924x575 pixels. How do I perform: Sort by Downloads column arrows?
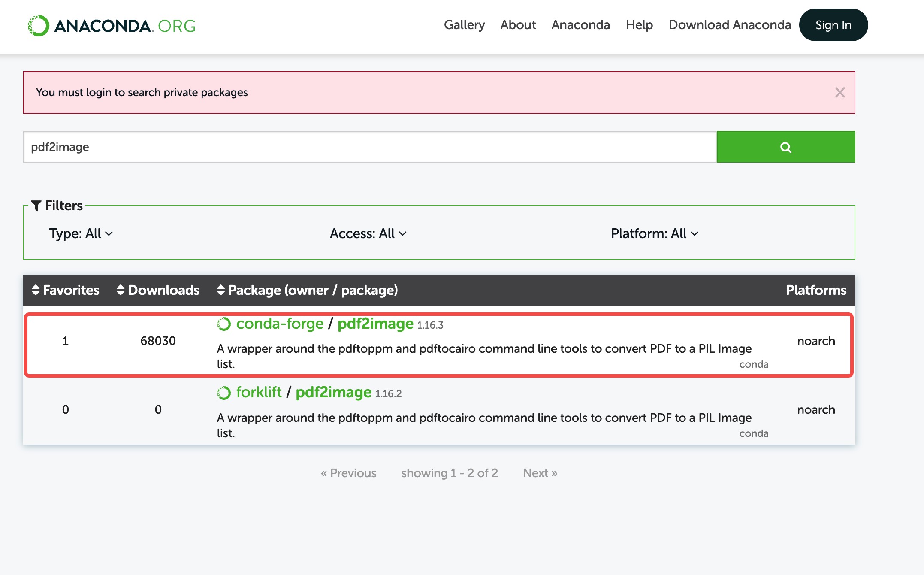[121, 290]
